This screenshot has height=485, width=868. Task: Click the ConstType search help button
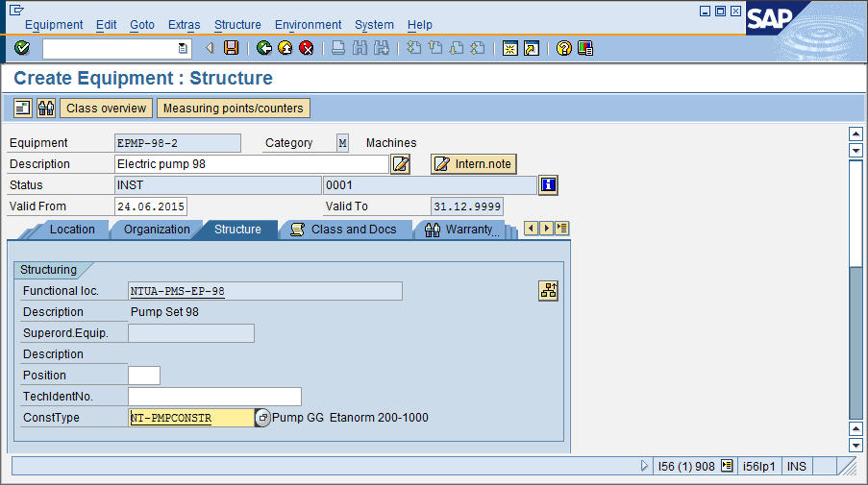pos(262,418)
